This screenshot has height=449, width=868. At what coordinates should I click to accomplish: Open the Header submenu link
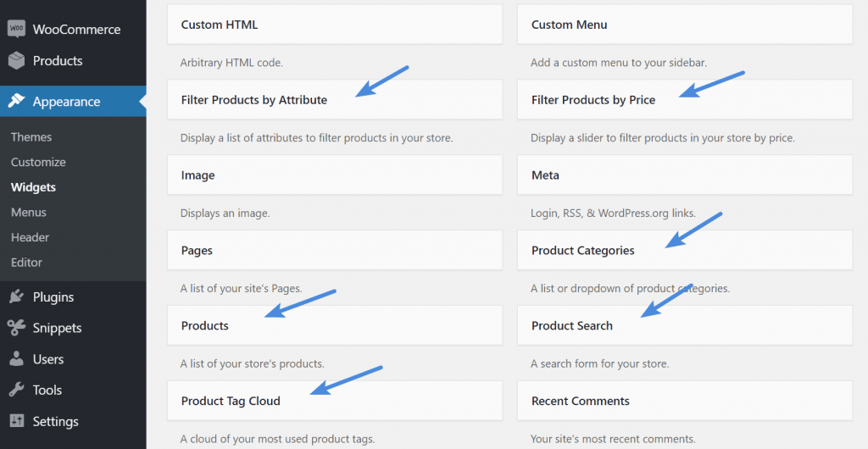tap(30, 237)
